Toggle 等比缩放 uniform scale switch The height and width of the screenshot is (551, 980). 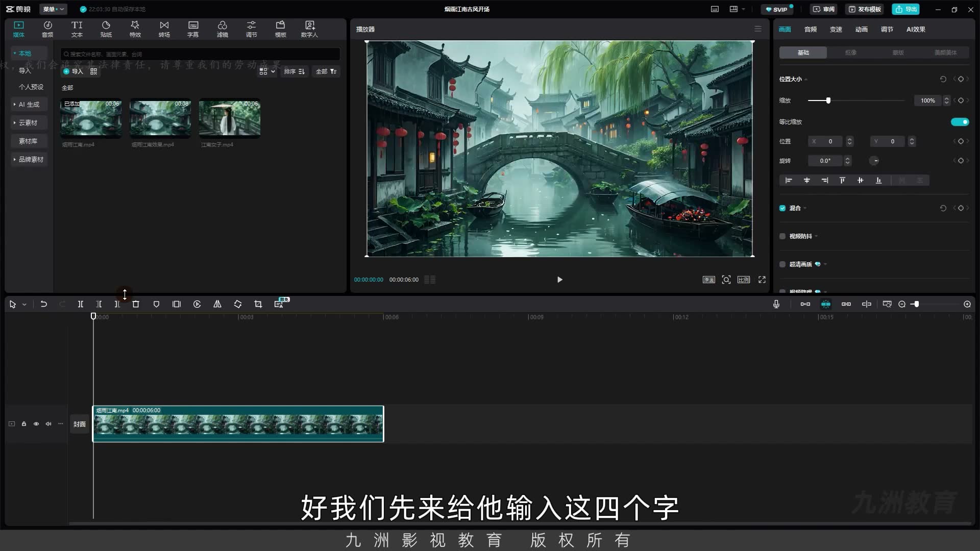point(960,122)
